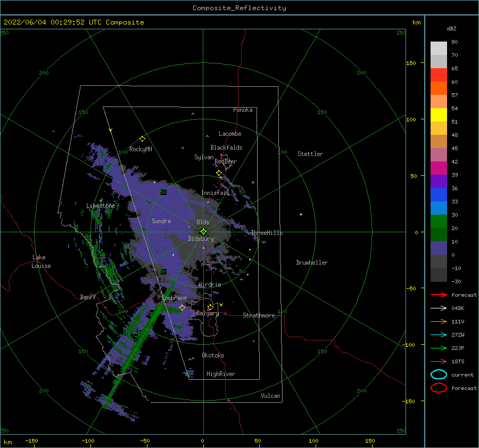Click the 39 dBZ purple color swatch
Image resolution: width=479 pixels, height=448 pixels.
pyautogui.click(x=439, y=181)
